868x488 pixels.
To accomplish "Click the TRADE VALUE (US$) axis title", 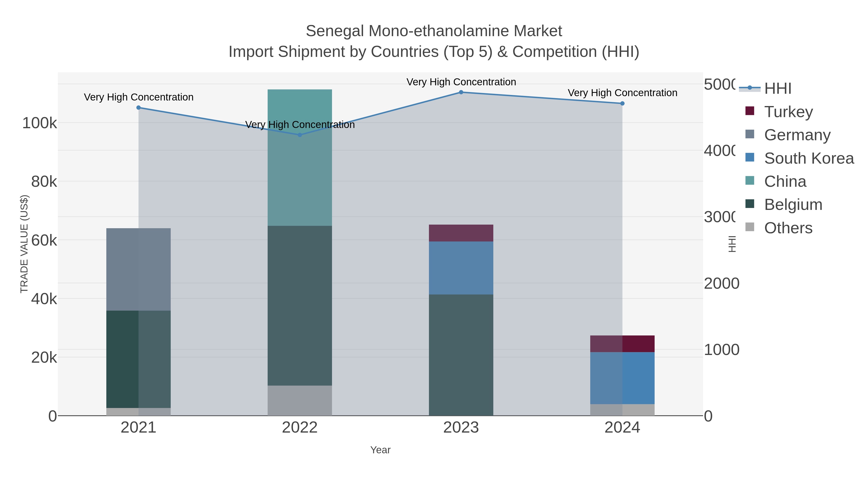I will [x=24, y=244].
